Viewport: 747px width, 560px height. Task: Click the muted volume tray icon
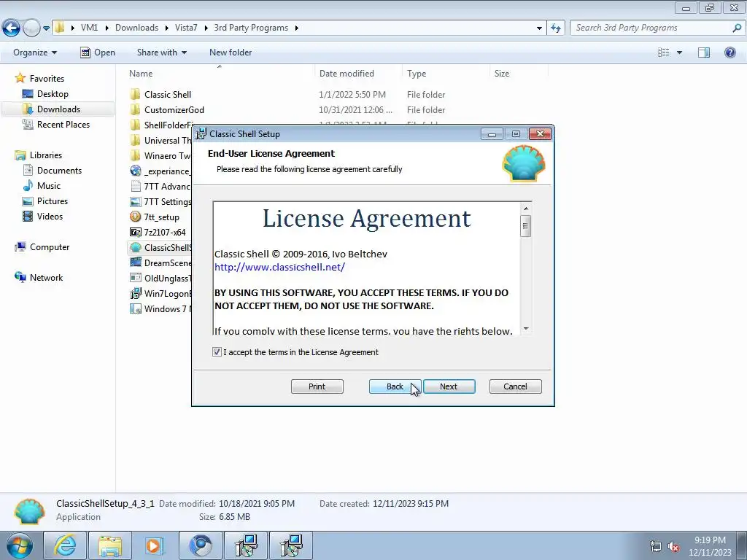coord(673,547)
